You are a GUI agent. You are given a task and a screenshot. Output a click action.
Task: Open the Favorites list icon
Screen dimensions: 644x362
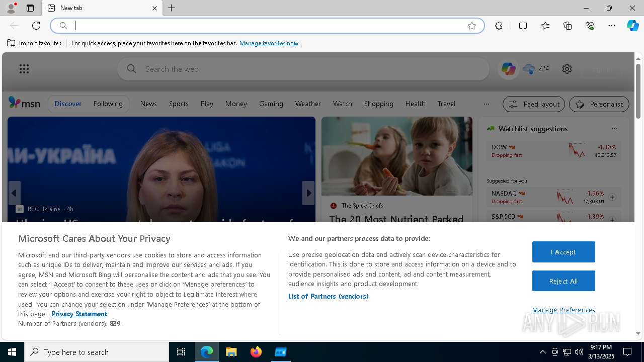pos(545,26)
